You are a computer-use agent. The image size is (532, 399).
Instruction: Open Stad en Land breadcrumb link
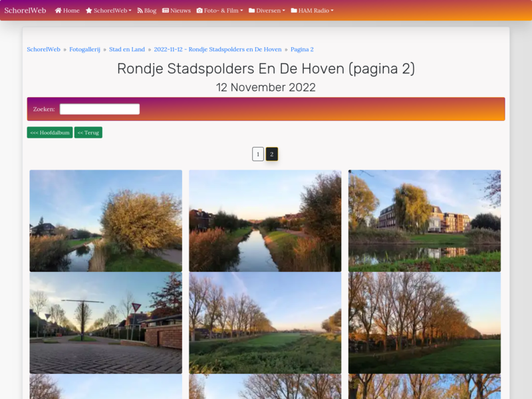127,49
